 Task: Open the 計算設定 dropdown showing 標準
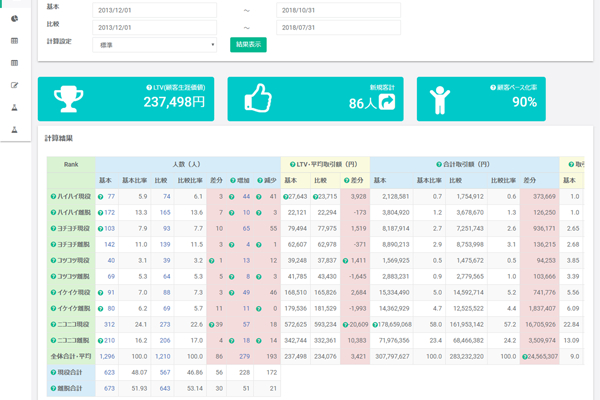click(x=155, y=45)
